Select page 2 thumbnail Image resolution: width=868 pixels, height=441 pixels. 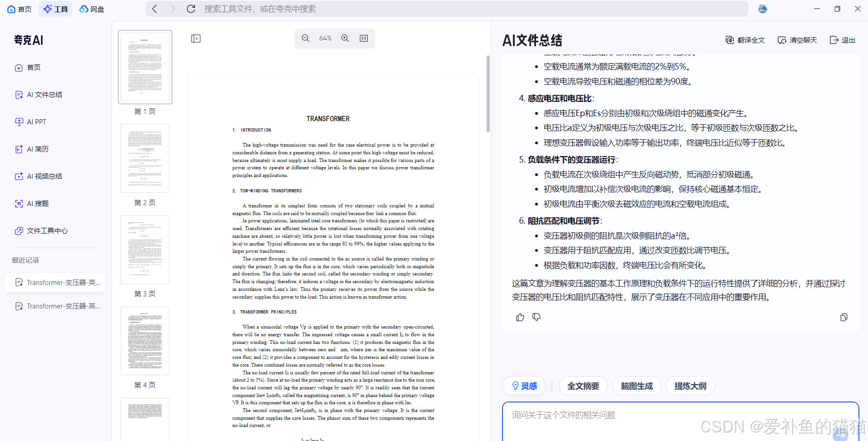coord(145,158)
